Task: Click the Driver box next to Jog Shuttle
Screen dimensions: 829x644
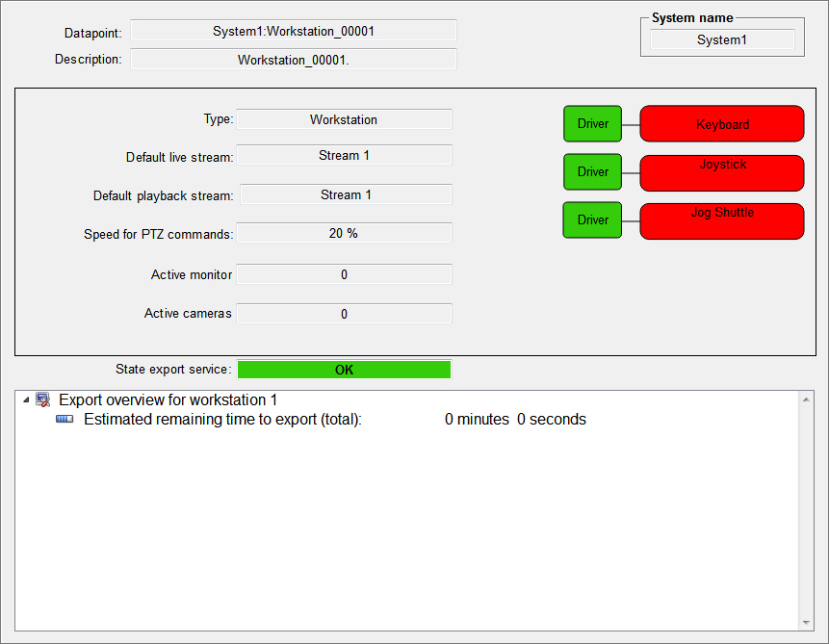Action: pyautogui.click(x=593, y=219)
